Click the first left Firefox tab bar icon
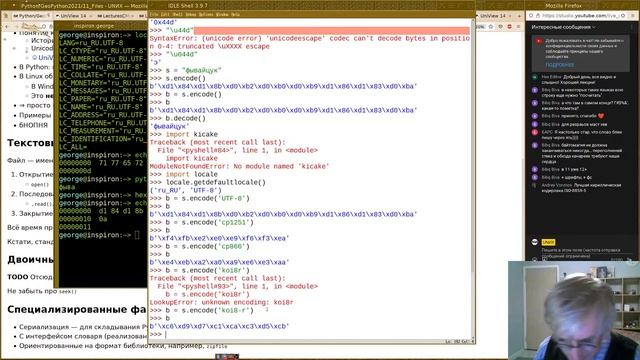Image resolution: width=640 pixels, height=360 pixels. click(x=6, y=16)
